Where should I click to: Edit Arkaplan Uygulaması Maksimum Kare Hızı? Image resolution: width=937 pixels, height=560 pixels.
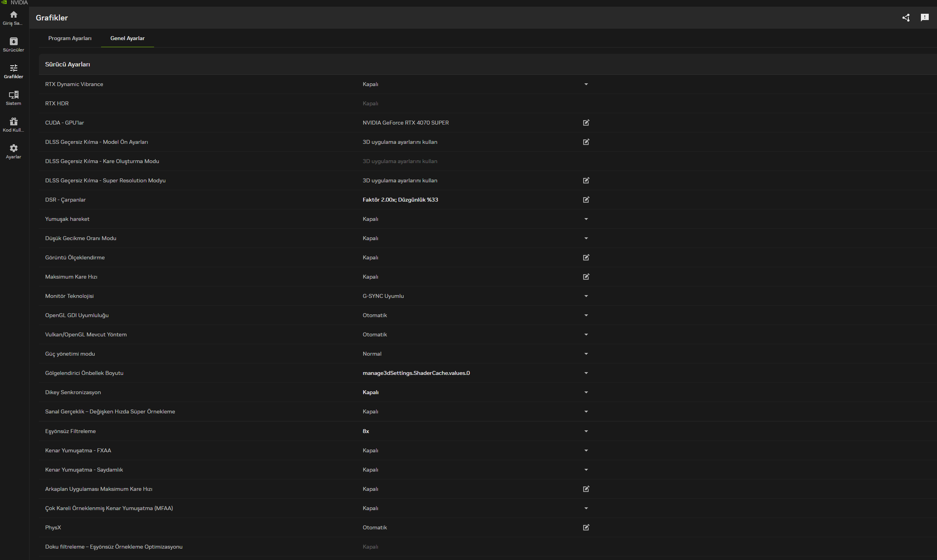(586, 489)
